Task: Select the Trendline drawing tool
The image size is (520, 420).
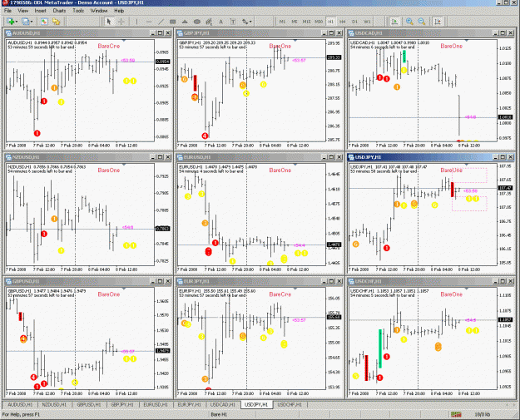Action: [161, 22]
